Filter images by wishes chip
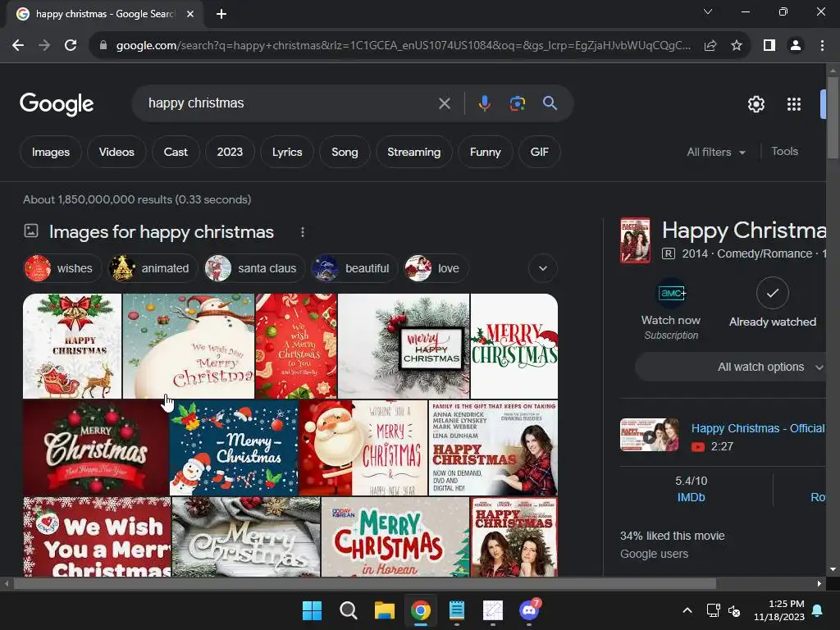The height and width of the screenshot is (630, 840). [x=62, y=268]
